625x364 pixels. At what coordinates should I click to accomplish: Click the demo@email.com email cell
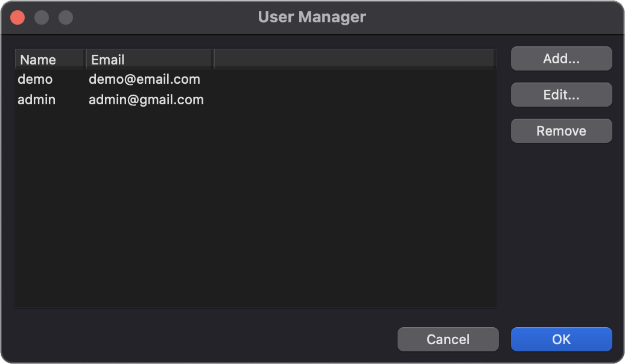click(144, 79)
